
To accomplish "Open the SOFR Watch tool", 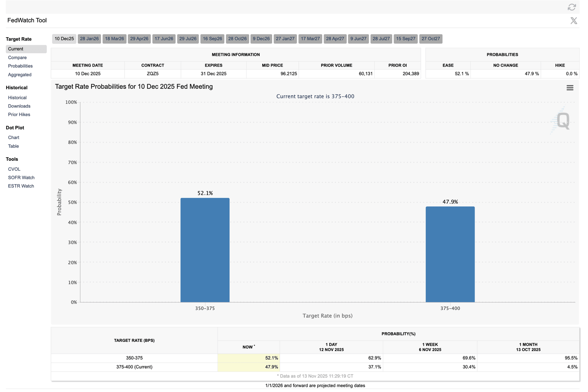I will click(21, 177).
